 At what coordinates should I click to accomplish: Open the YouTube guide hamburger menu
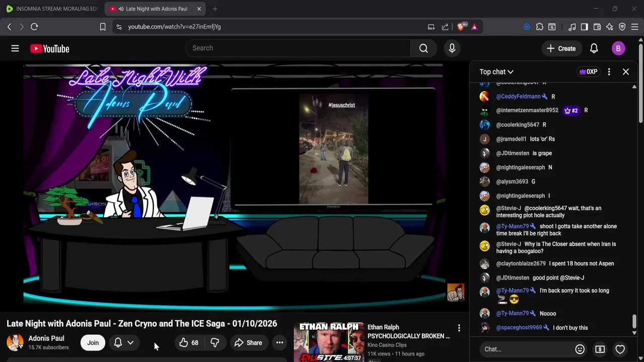(15, 48)
